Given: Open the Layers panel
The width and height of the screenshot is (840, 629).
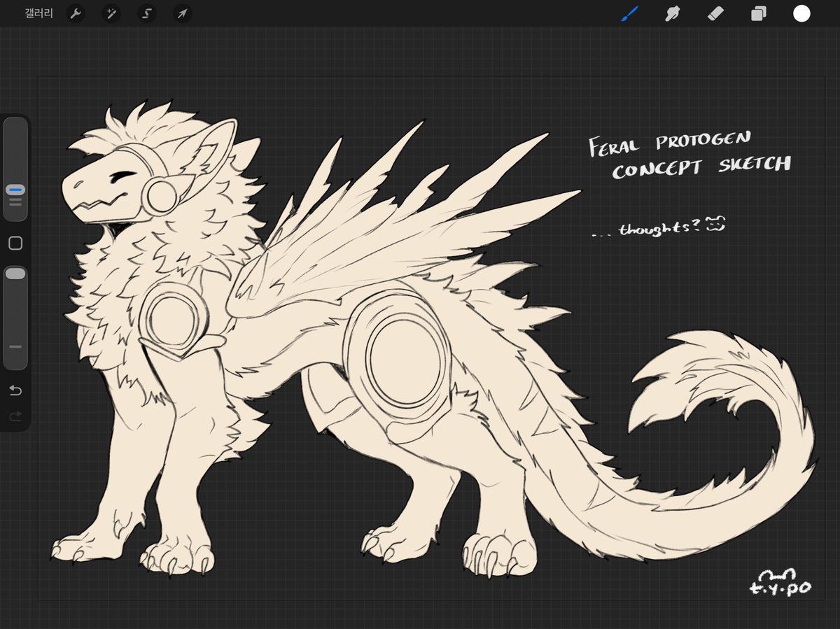Looking at the screenshot, I should (x=758, y=13).
